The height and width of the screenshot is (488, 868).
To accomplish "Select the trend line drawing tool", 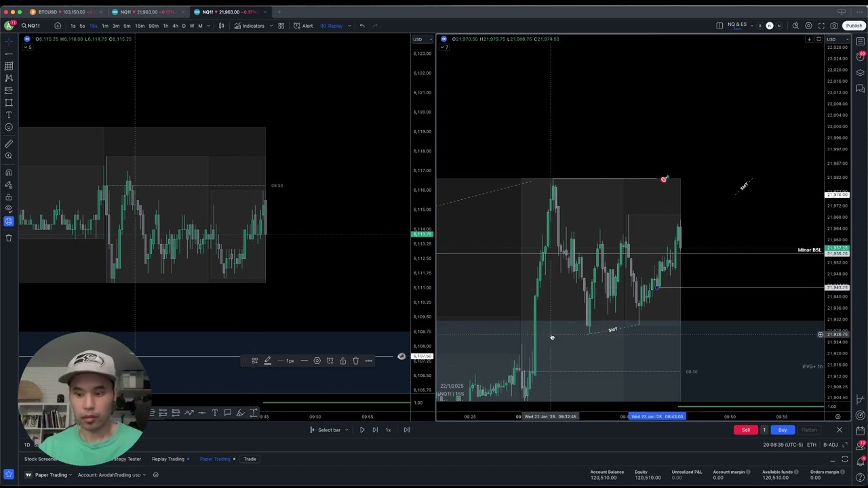I will [9, 53].
